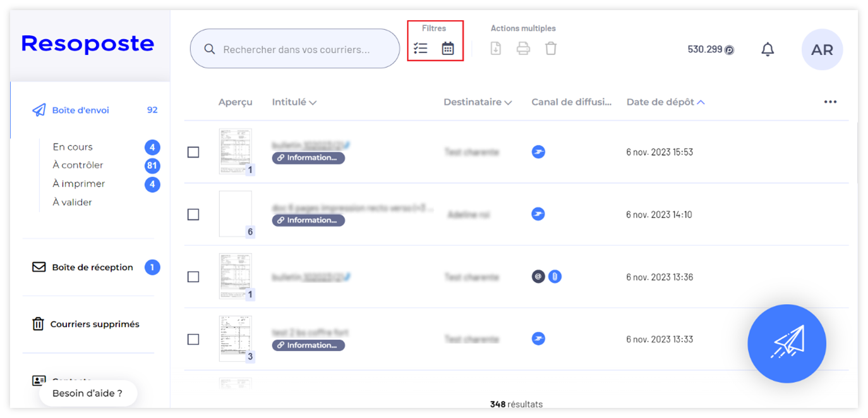Open Boîte de réception in the sidebar

pyautogui.click(x=92, y=267)
